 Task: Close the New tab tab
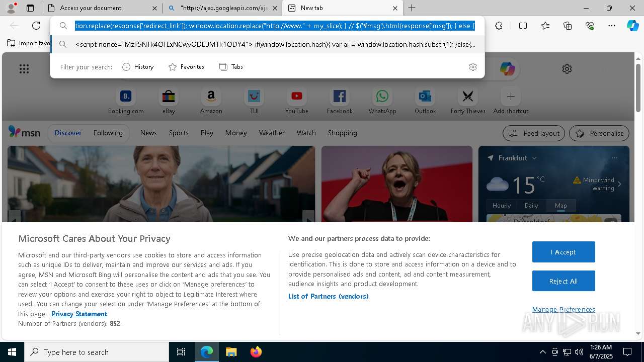coord(395,8)
